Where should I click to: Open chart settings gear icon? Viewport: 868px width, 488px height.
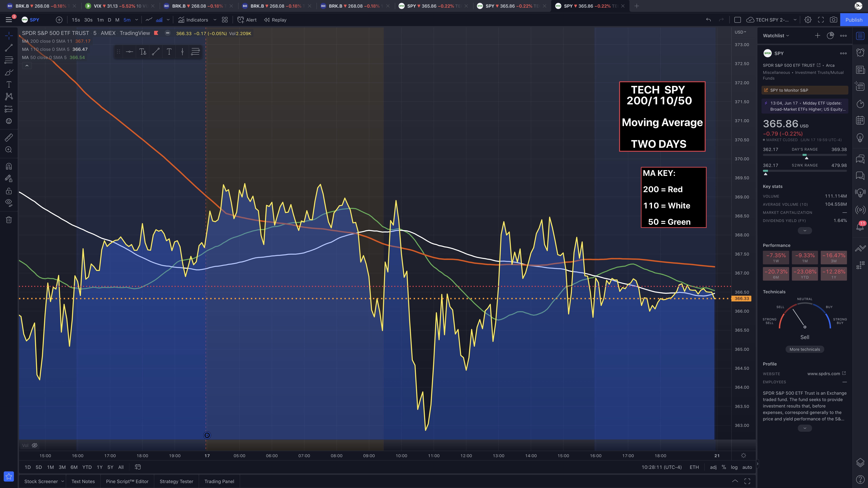808,20
